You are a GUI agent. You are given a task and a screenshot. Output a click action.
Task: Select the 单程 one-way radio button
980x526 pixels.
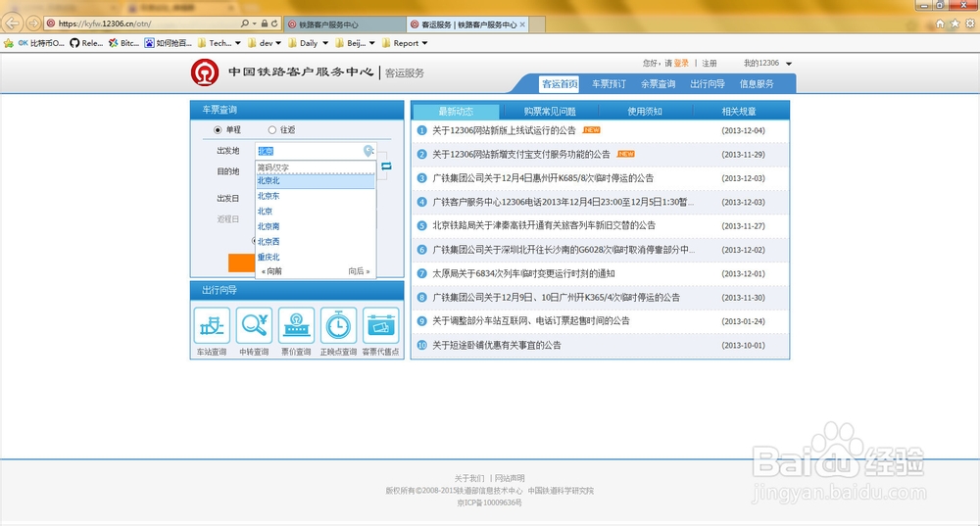pyautogui.click(x=218, y=130)
